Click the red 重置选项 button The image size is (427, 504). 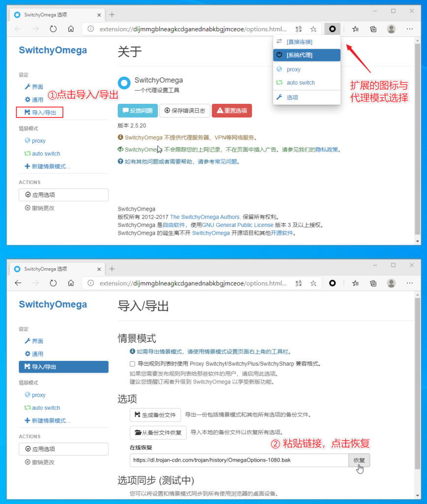pos(232,111)
